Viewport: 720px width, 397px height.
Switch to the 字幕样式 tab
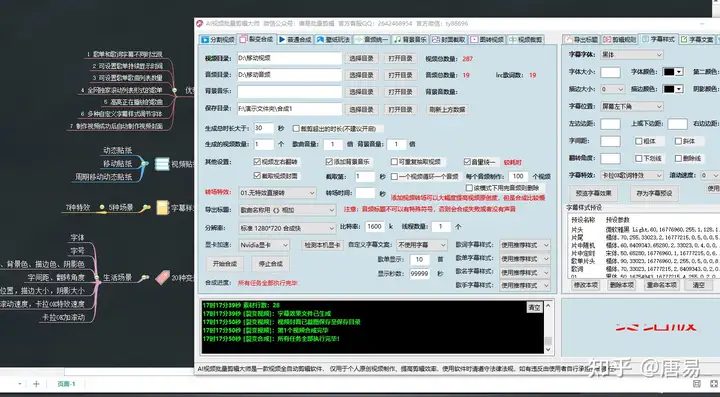pos(658,39)
